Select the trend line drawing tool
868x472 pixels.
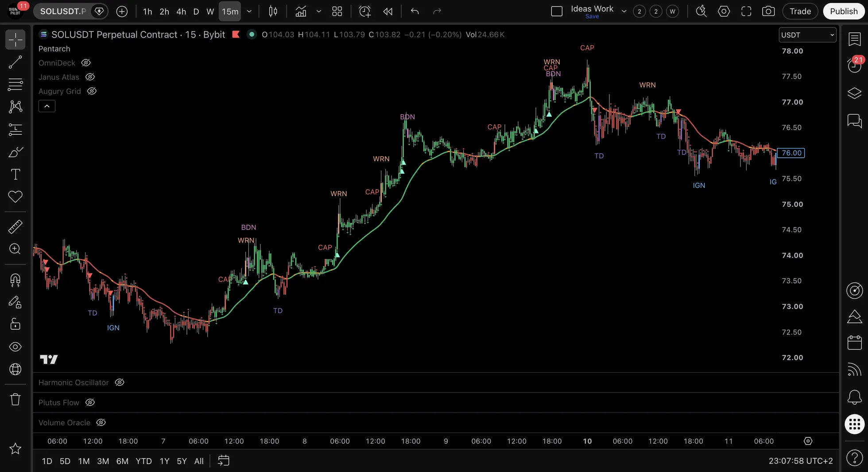point(15,62)
